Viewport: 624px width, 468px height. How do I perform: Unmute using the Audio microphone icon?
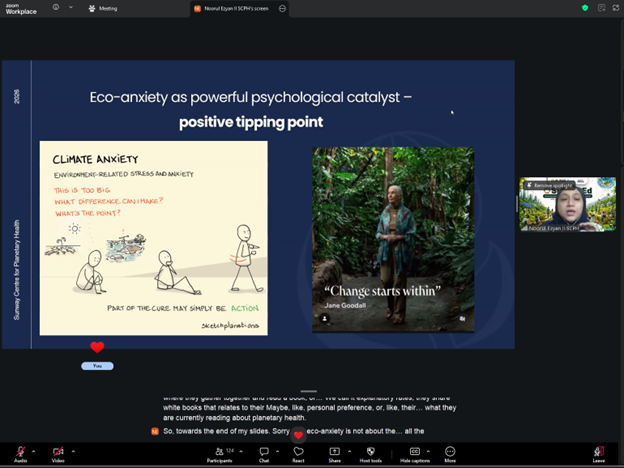tap(20, 452)
